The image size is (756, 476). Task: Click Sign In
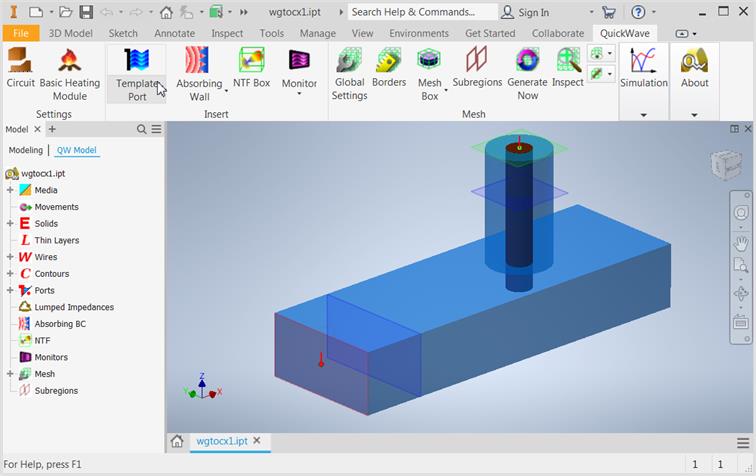[x=525, y=13]
